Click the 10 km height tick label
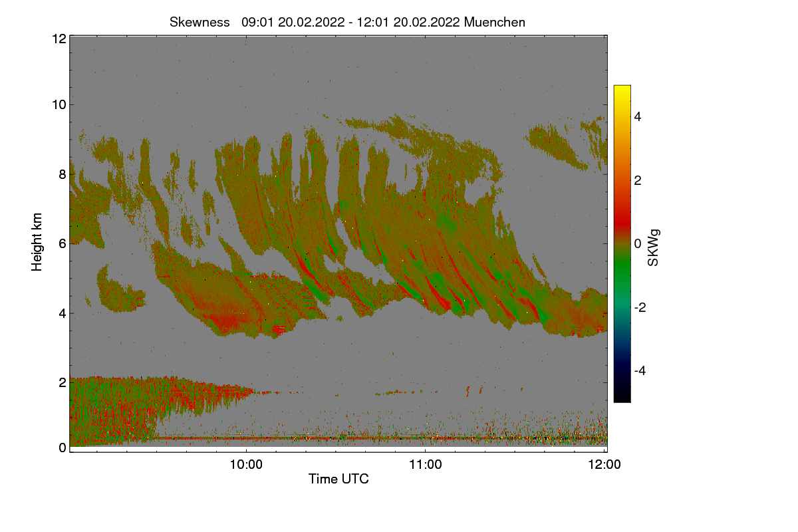Viewport: 798px width, 532px height. coord(59,104)
